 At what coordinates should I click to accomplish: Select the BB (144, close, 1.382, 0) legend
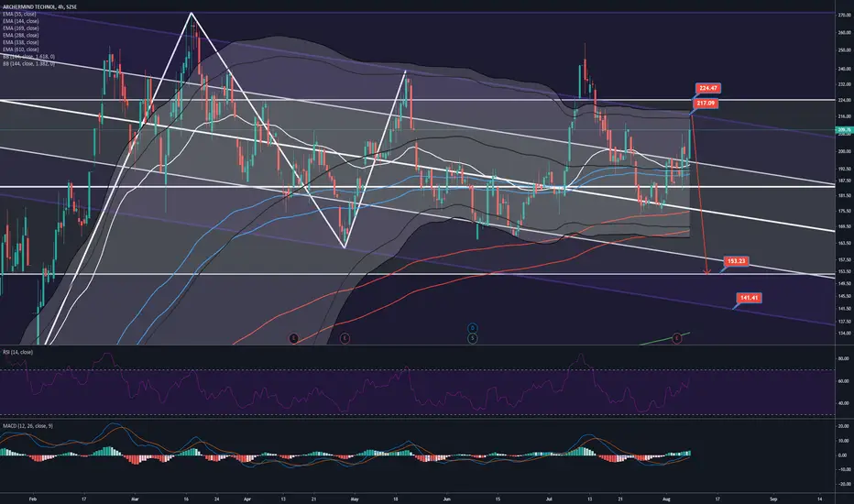click(x=28, y=64)
